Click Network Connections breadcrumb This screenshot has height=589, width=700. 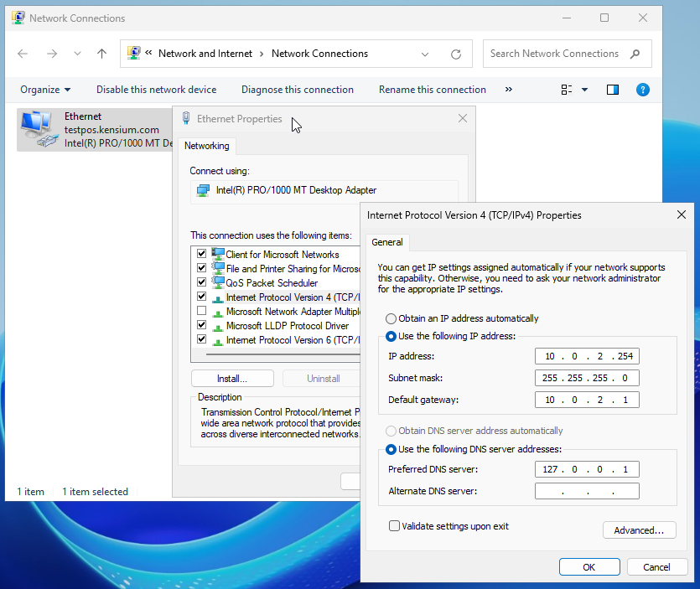point(319,54)
